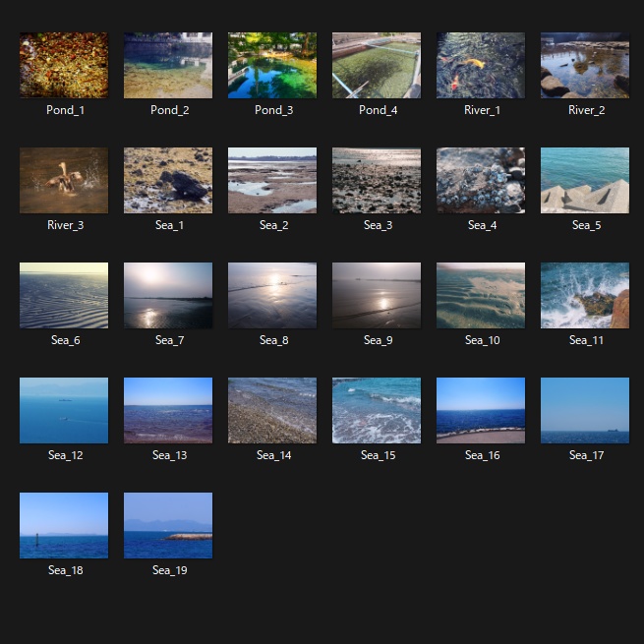The height and width of the screenshot is (644, 644).
Task: Click the 'Pond_3' file name label
Action: pos(274,110)
